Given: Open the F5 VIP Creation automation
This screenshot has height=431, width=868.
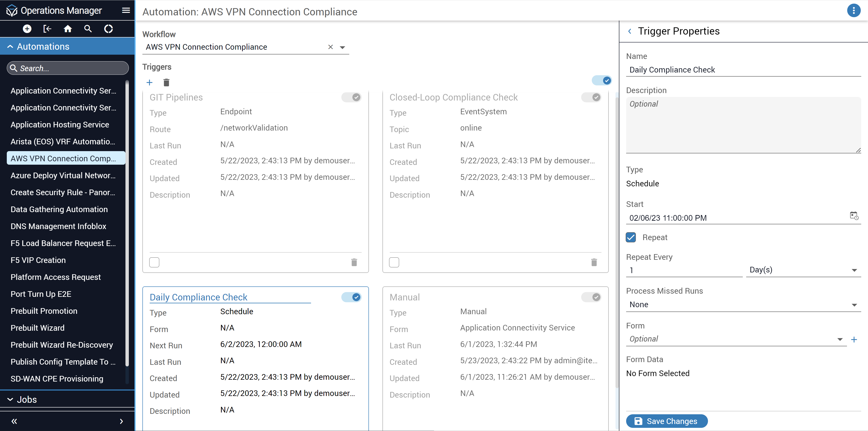Looking at the screenshot, I should 38,260.
